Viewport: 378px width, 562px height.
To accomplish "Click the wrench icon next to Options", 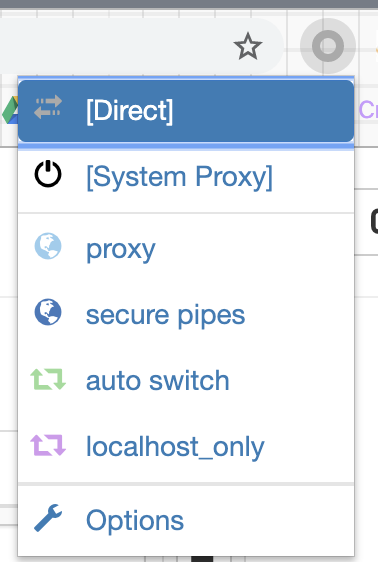I will click(x=48, y=518).
